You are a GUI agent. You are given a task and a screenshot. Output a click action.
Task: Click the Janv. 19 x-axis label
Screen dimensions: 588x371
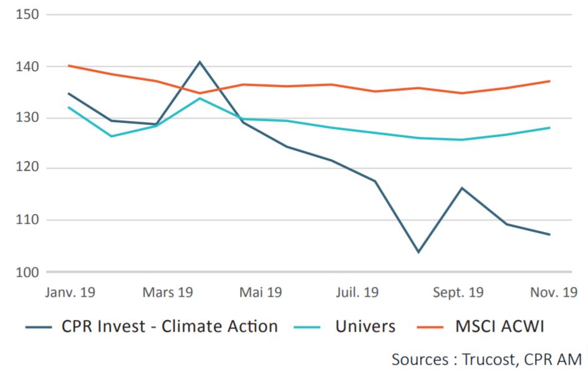click(70, 292)
